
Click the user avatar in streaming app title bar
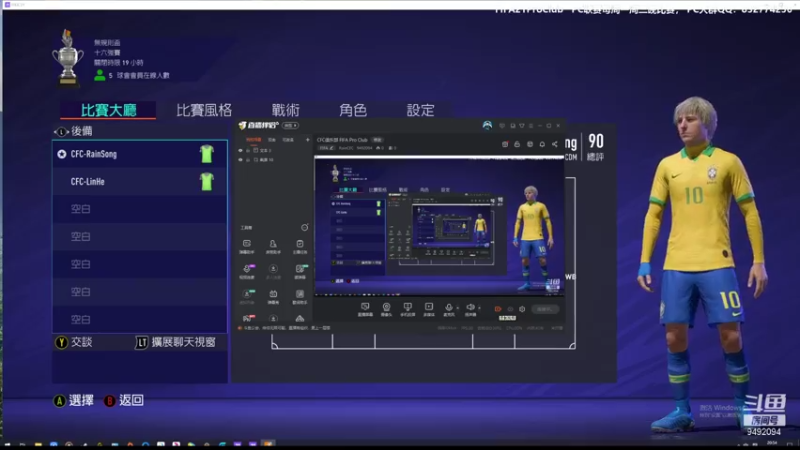[x=487, y=126]
